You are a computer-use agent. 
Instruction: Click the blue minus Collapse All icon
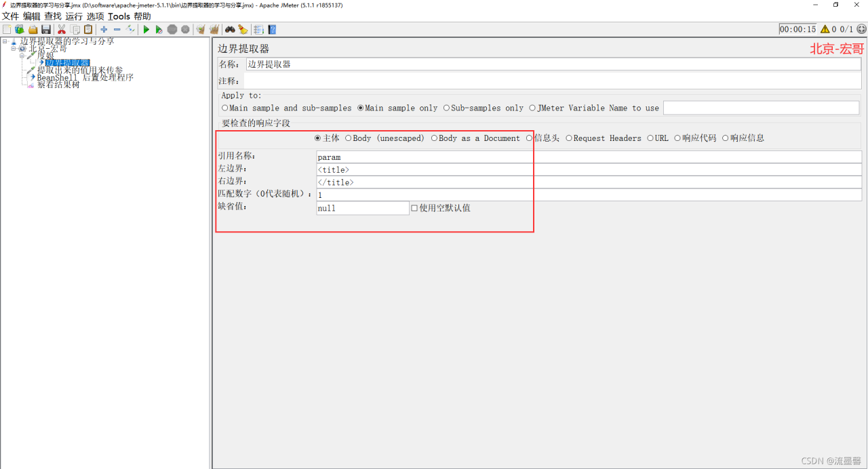click(x=117, y=29)
